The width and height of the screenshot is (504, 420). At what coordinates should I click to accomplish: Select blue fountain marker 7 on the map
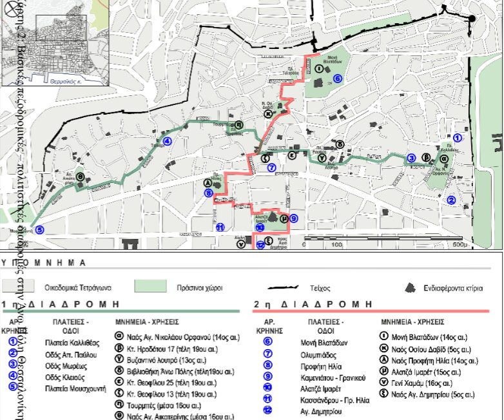(x=272, y=167)
